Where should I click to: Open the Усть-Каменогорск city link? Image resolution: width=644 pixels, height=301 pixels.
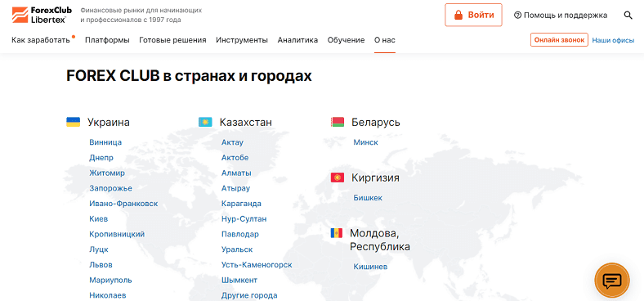(x=257, y=265)
